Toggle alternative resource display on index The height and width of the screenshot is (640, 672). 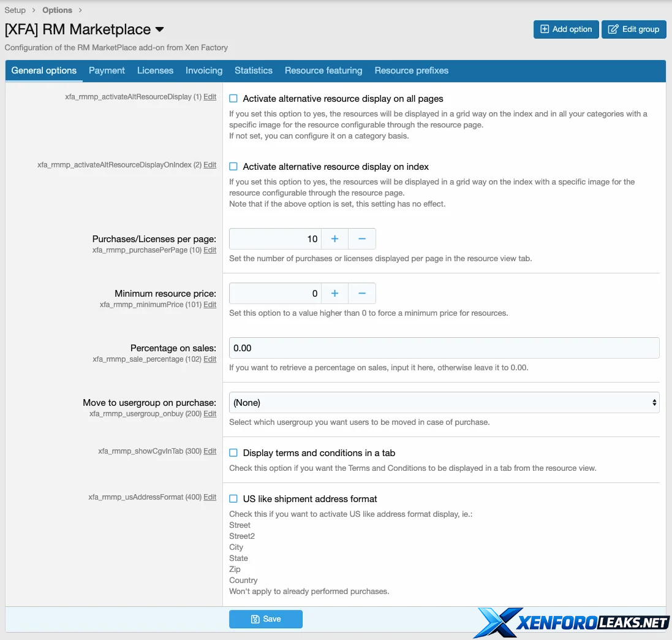[x=233, y=167]
